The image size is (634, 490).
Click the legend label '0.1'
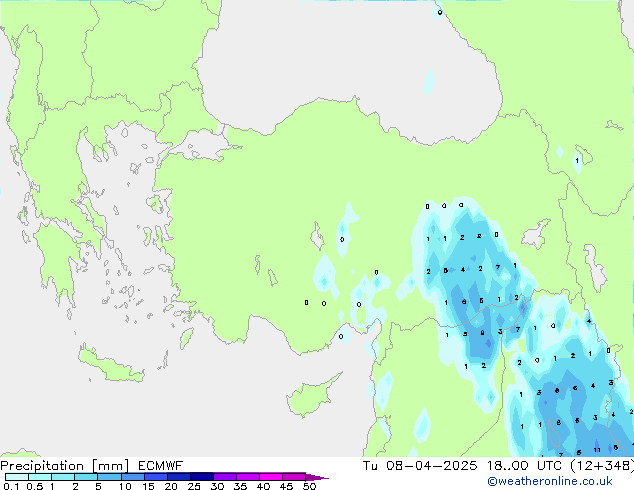click(11, 486)
